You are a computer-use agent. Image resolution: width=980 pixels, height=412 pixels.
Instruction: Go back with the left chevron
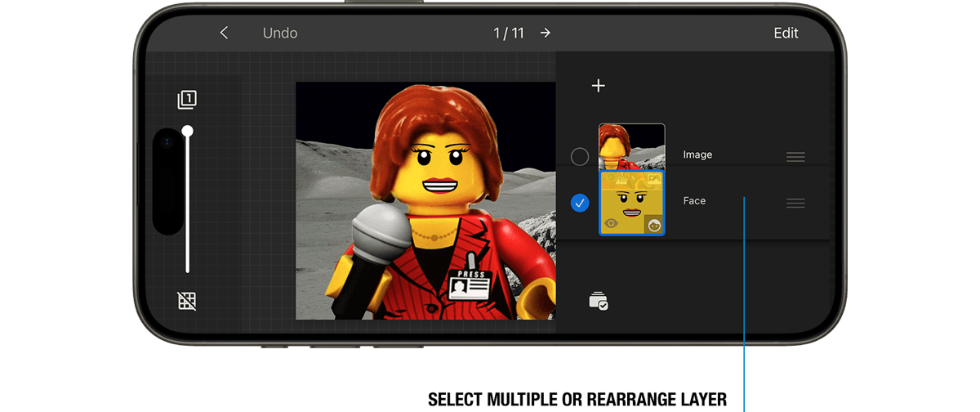pyautogui.click(x=224, y=33)
